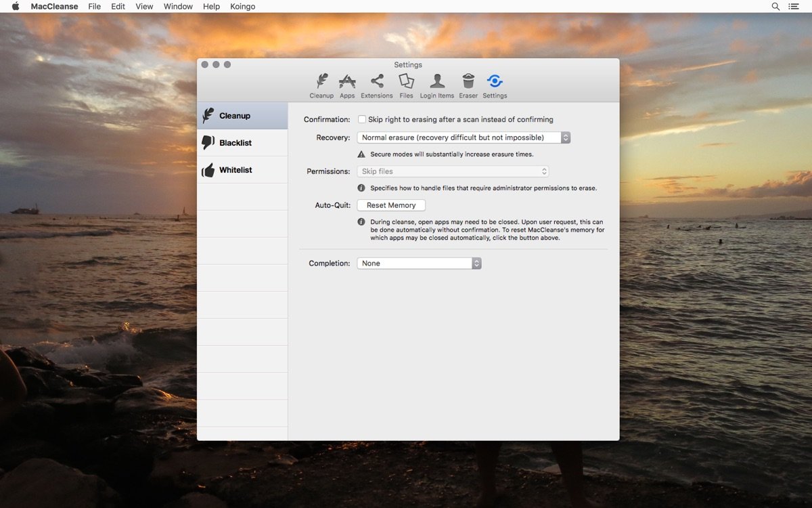Open the Cleanup settings toolbar icon

321,83
